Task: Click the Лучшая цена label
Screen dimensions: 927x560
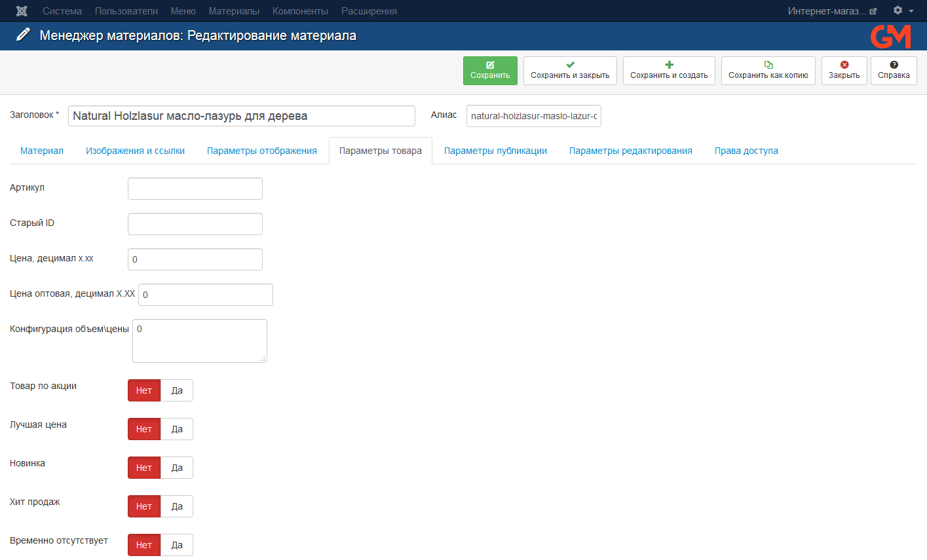Action: tap(38, 424)
